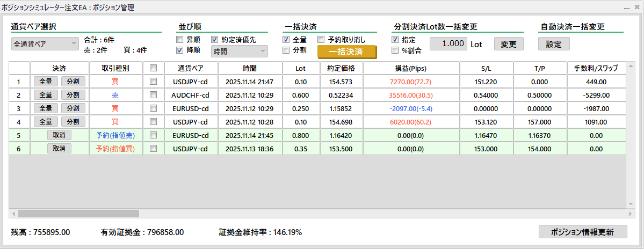Click the 分割 button in row 2
Viewport: 644px width, 249px height.
coord(73,95)
